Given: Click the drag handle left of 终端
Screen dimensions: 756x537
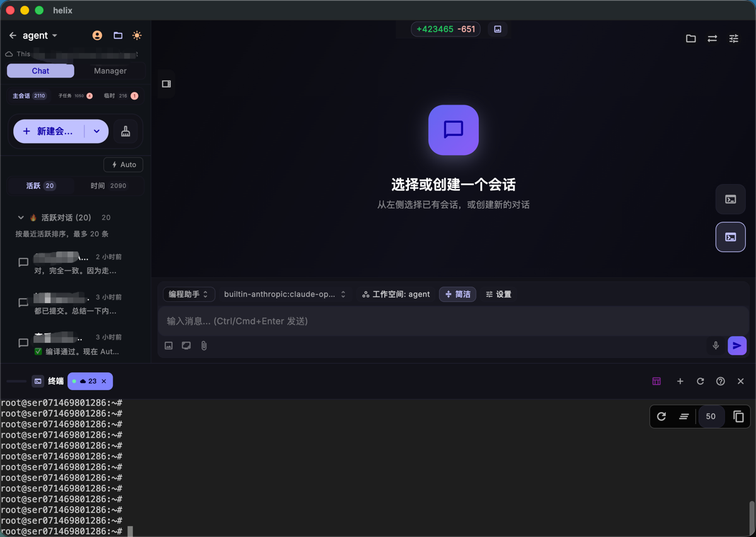Looking at the screenshot, I should point(16,381).
